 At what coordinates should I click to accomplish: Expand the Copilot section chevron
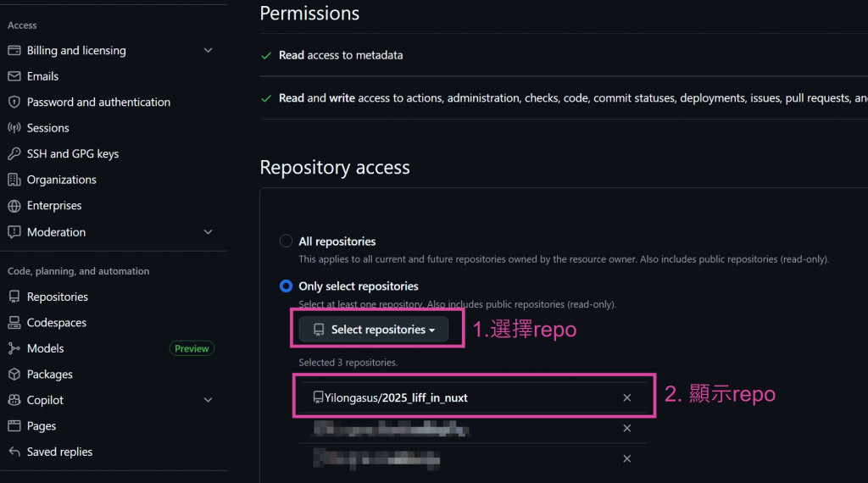209,400
